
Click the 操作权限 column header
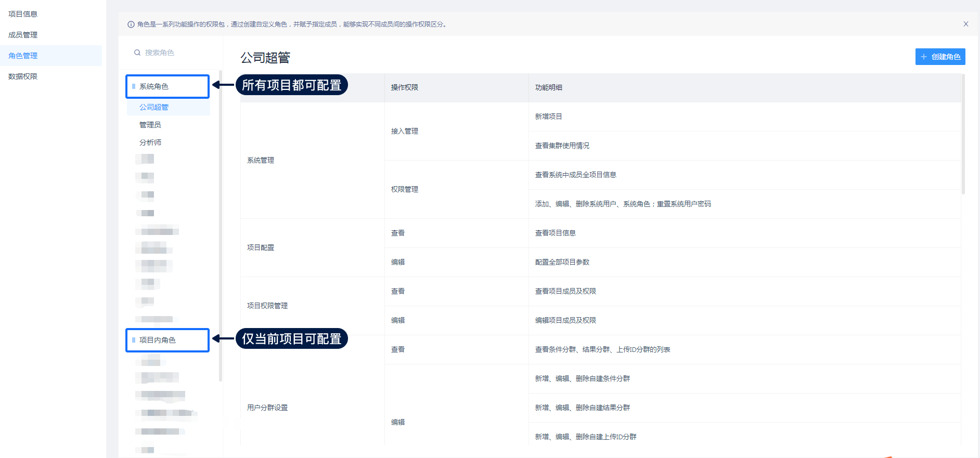click(x=405, y=87)
